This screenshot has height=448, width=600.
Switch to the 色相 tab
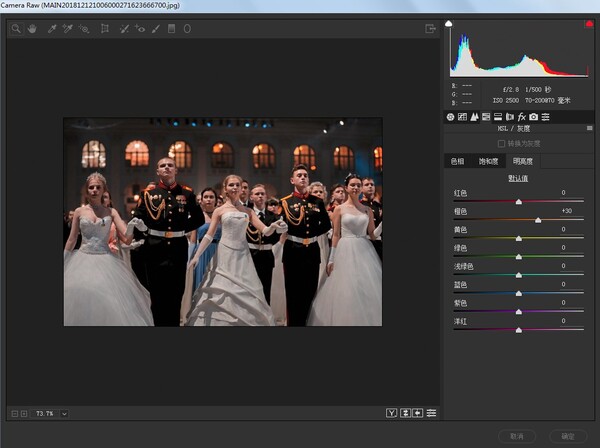click(x=457, y=161)
